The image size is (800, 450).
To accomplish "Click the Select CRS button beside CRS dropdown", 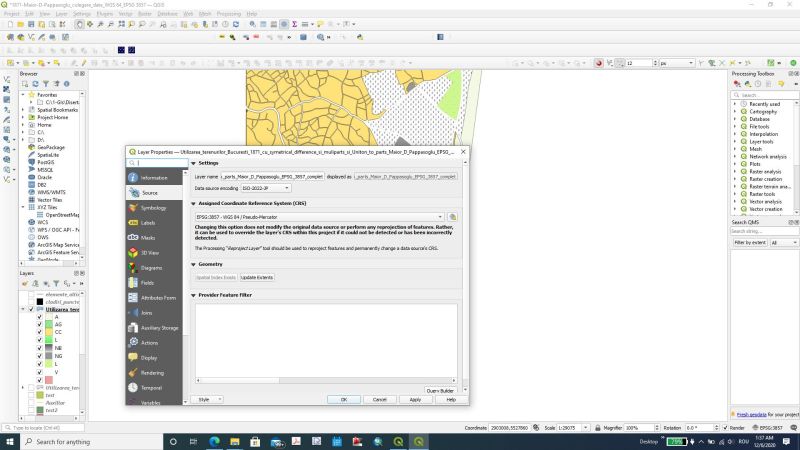I will 452,217.
